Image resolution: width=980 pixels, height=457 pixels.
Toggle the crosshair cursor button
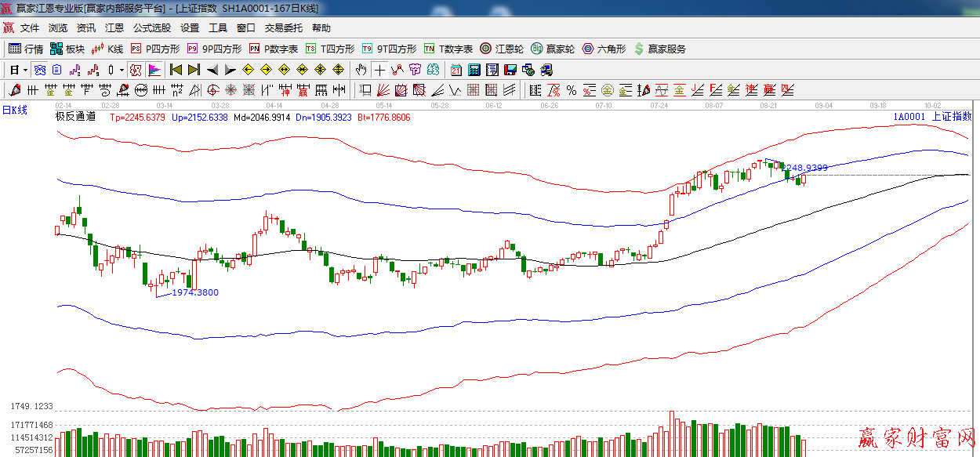click(x=379, y=70)
